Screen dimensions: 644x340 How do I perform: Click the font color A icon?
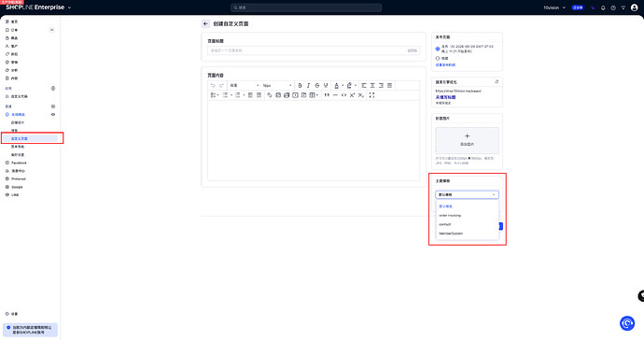336,86
